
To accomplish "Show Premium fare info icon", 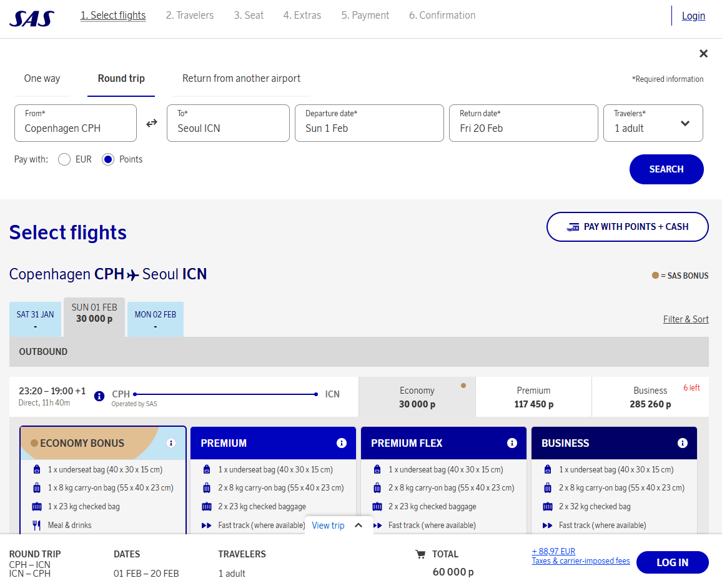I will [x=342, y=443].
